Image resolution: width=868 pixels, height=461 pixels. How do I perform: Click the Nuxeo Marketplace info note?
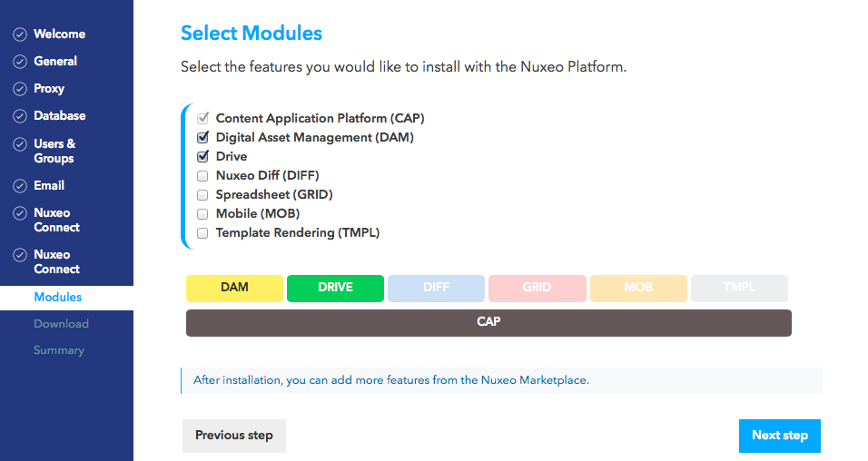coord(501,381)
